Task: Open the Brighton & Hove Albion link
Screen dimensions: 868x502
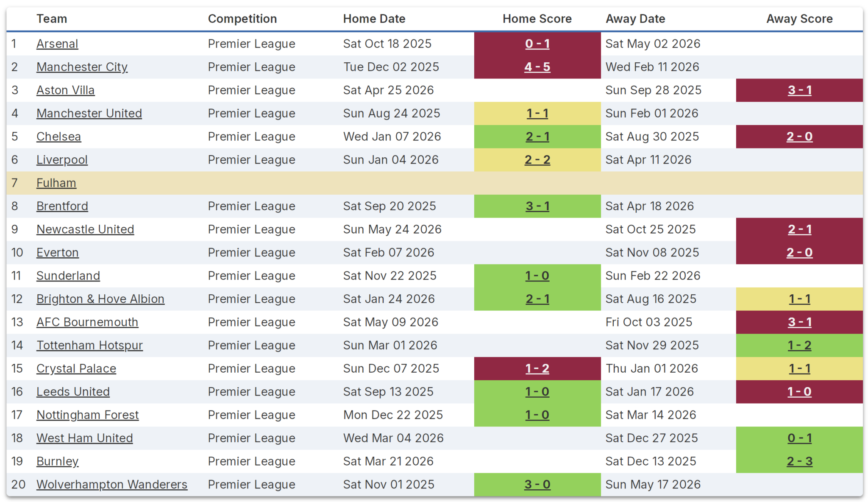Action: (x=100, y=299)
